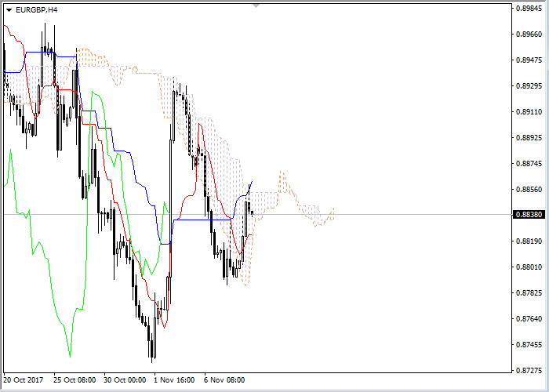Open the dropdown arrow beside EURGBP,H4

point(9,10)
